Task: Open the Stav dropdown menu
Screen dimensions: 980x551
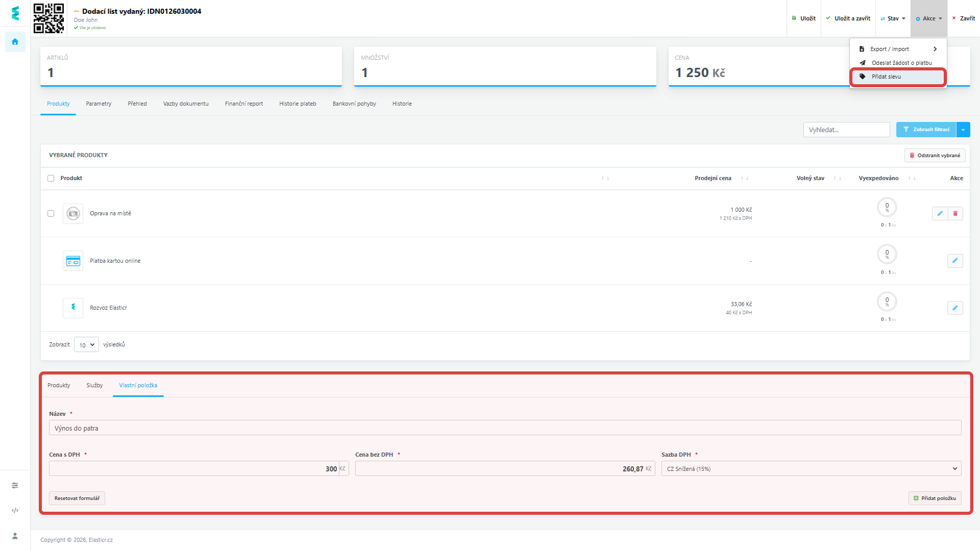Action: pos(893,18)
